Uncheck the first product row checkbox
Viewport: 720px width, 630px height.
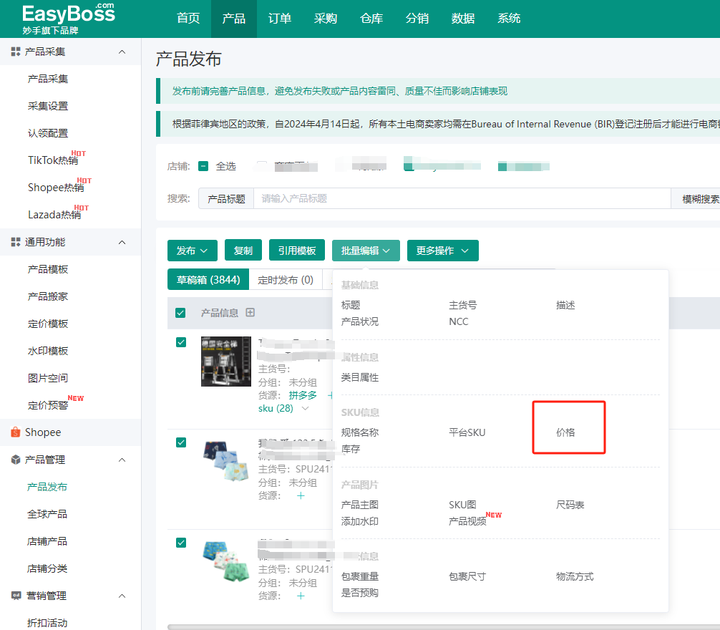coord(181,342)
